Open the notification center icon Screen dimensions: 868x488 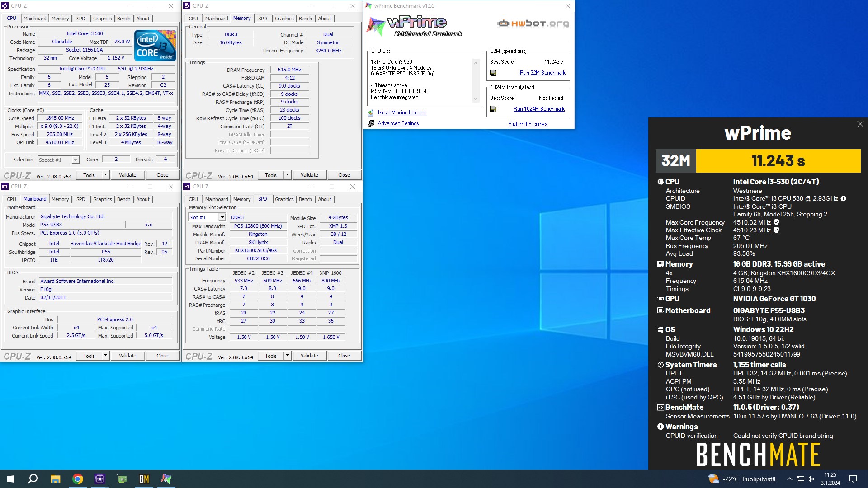(x=853, y=479)
